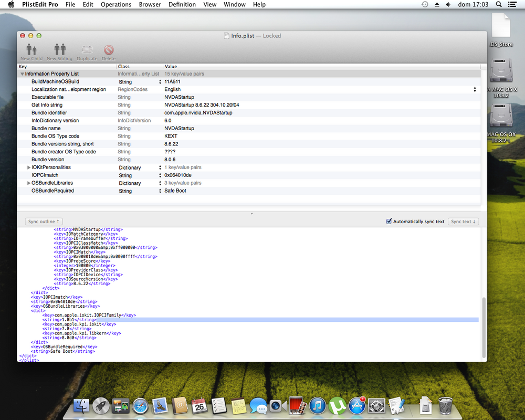
Task: Click the Sync text button
Action: pyautogui.click(x=463, y=222)
